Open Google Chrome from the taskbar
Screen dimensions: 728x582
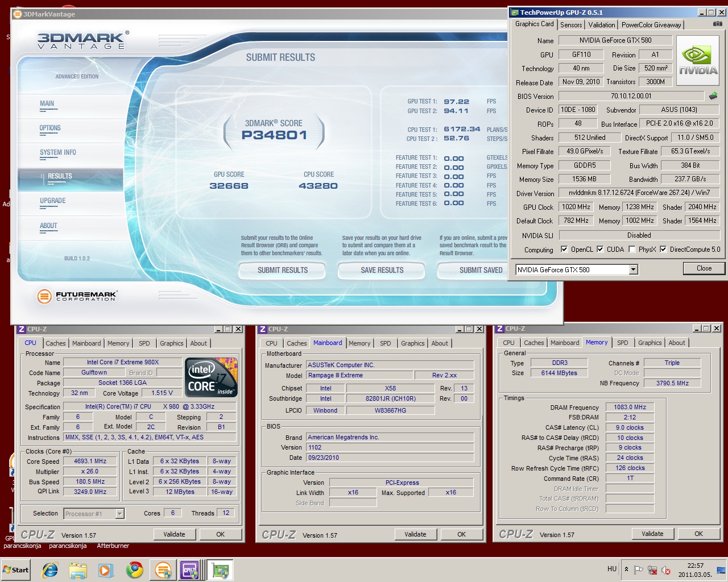coord(135,569)
